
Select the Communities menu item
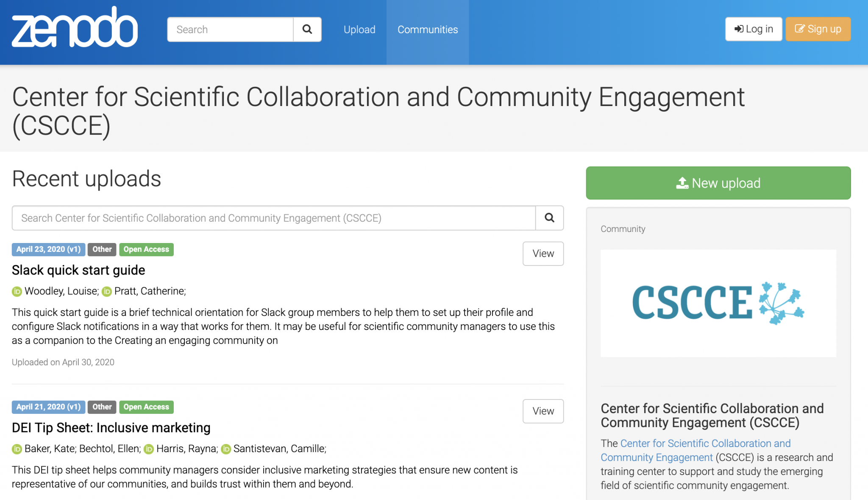pos(428,29)
